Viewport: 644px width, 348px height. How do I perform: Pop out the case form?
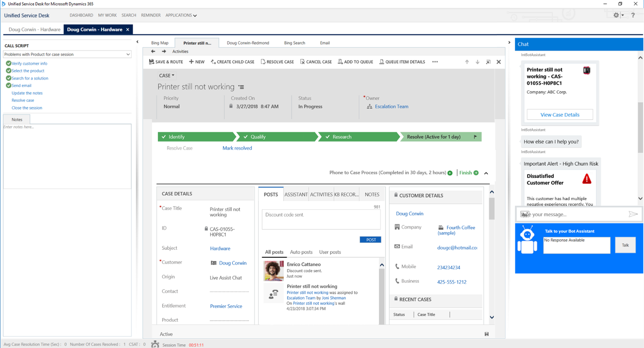coord(488,62)
